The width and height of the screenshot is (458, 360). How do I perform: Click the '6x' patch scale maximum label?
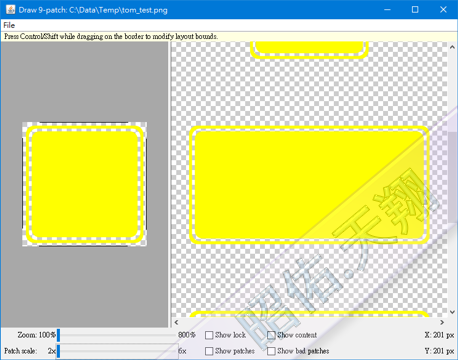[x=182, y=351]
